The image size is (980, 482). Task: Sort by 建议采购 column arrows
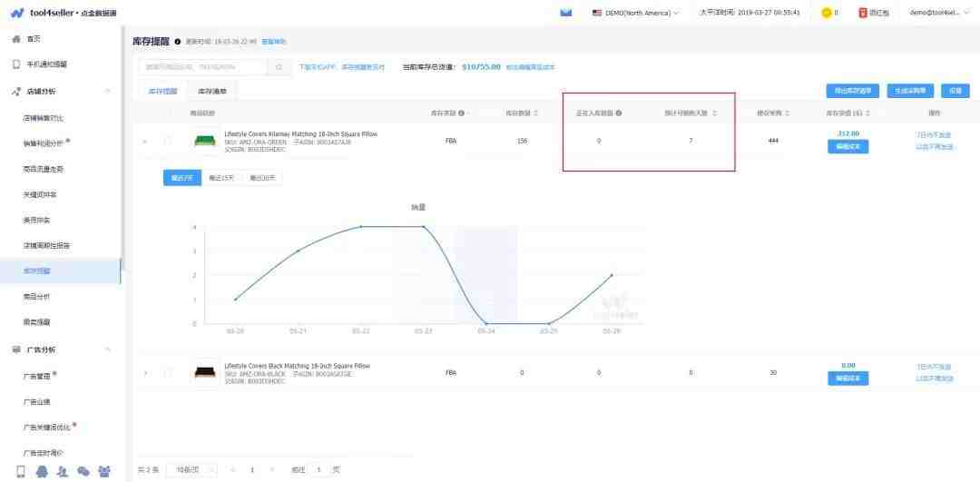point(788,113)
